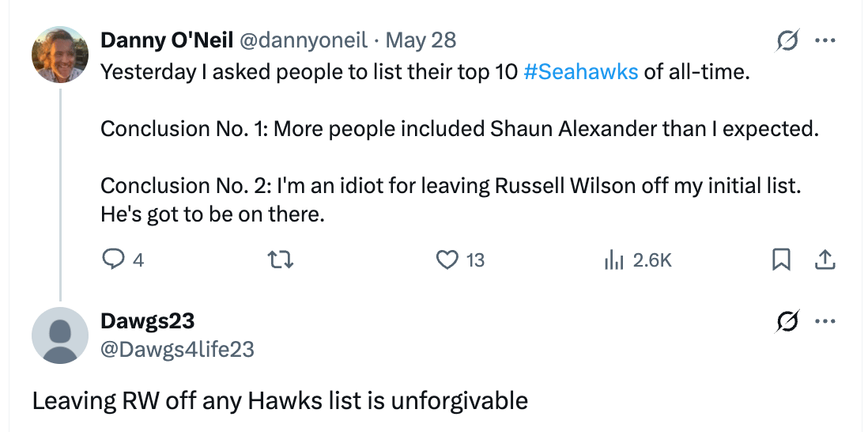868x432 pixels.
Task: Like Danny O'Neil's tweet with the heart
Action: [x=448, y=260]
